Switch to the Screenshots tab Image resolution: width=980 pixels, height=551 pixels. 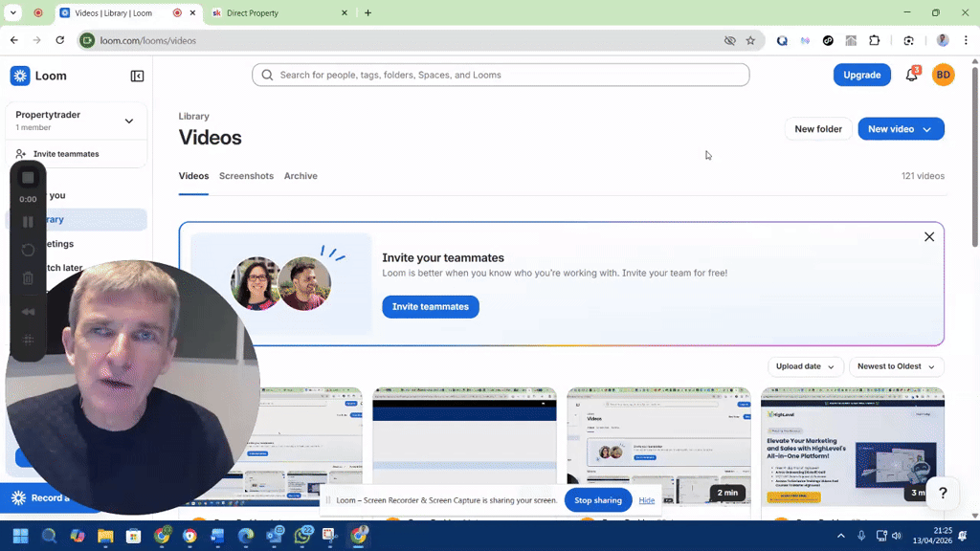pos(246,176)
